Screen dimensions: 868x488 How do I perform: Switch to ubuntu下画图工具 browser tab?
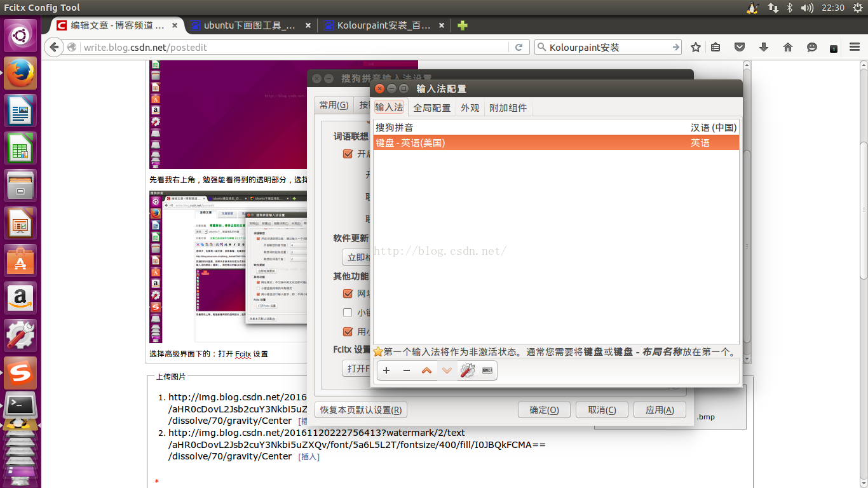pos(249,25)
